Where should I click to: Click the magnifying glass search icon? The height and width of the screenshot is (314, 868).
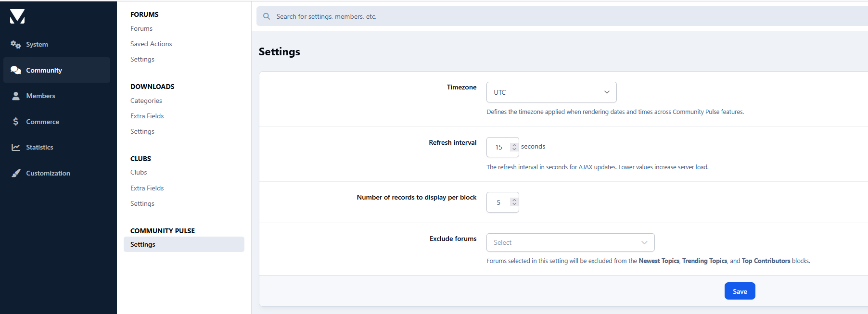pos(267,16)
